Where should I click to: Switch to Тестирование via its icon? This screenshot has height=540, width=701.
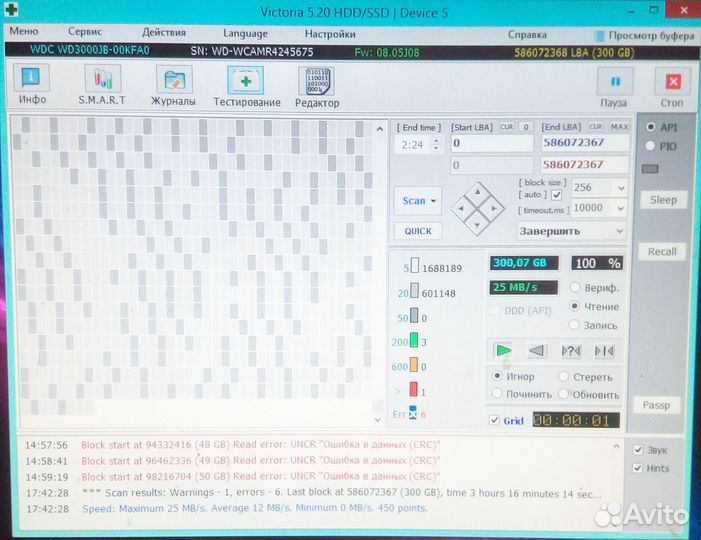click(246, 80)
